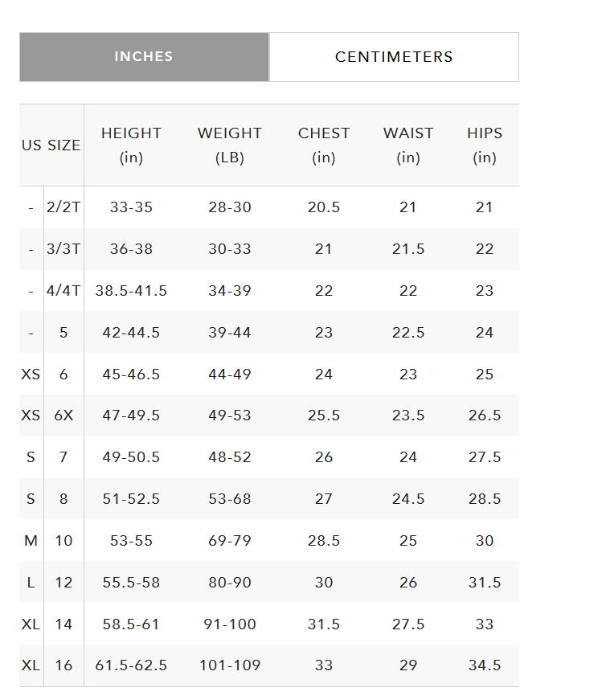Viewport: 606px width, 700px height.
Task: Click height value 42-44.5
Action: (x=131, y=333)
